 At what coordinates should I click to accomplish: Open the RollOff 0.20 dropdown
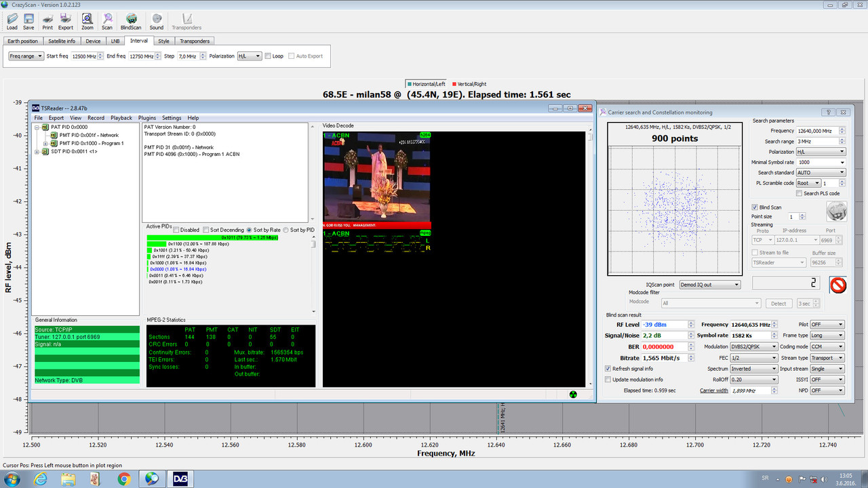754,380
